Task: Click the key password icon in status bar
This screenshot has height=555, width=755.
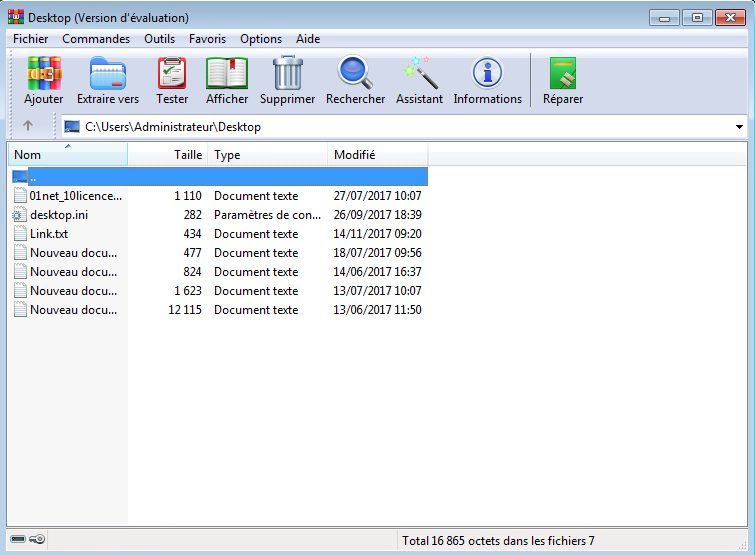Action: click(37, 539)
